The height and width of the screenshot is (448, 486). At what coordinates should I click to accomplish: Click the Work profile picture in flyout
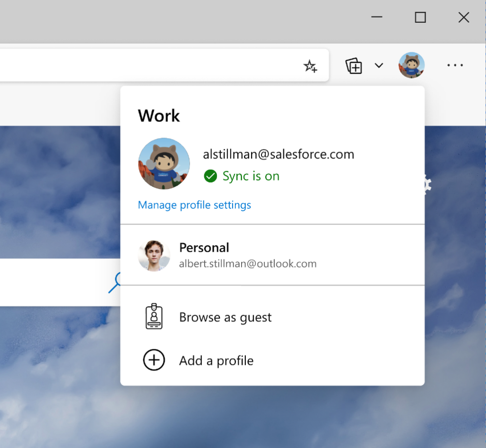pos(164,164)
